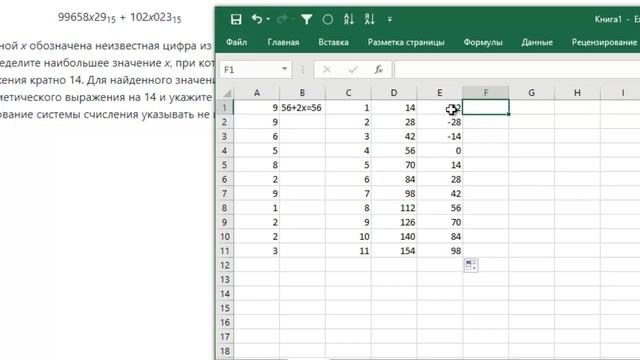Click the Save icon in quick access toolbar
640x360 pixels.
point(236,19)
